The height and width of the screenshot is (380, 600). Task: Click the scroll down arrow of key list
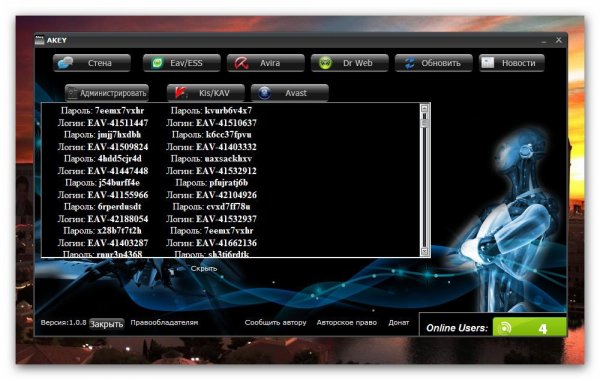(424, 251)
